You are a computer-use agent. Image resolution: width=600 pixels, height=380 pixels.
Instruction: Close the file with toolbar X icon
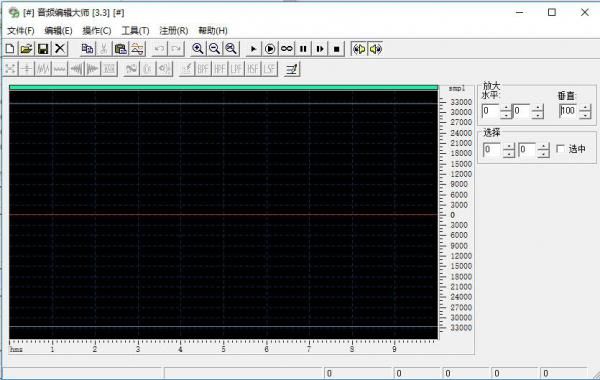[x=60, y=49]
